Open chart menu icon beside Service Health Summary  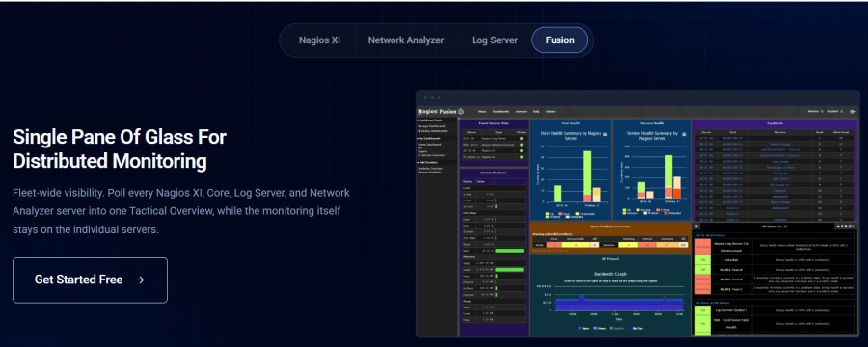point(684,134)
